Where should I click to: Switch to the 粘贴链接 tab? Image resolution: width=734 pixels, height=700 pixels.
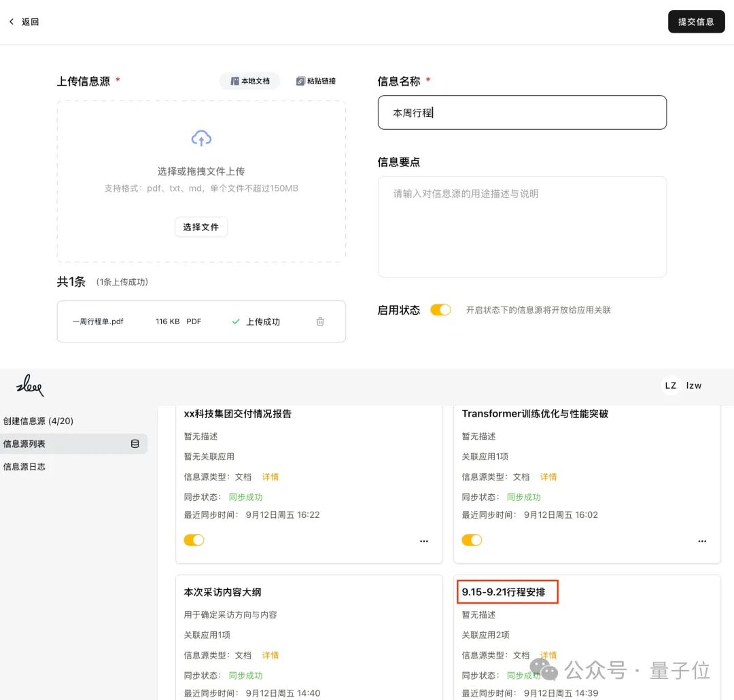(315, 81)
